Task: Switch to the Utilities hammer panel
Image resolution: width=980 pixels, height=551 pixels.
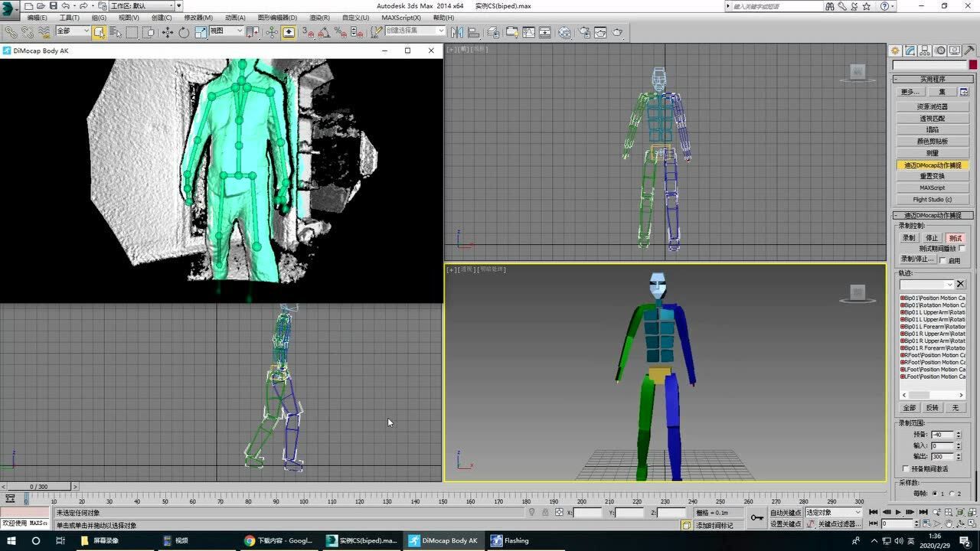Action: (x=969, y=51)
